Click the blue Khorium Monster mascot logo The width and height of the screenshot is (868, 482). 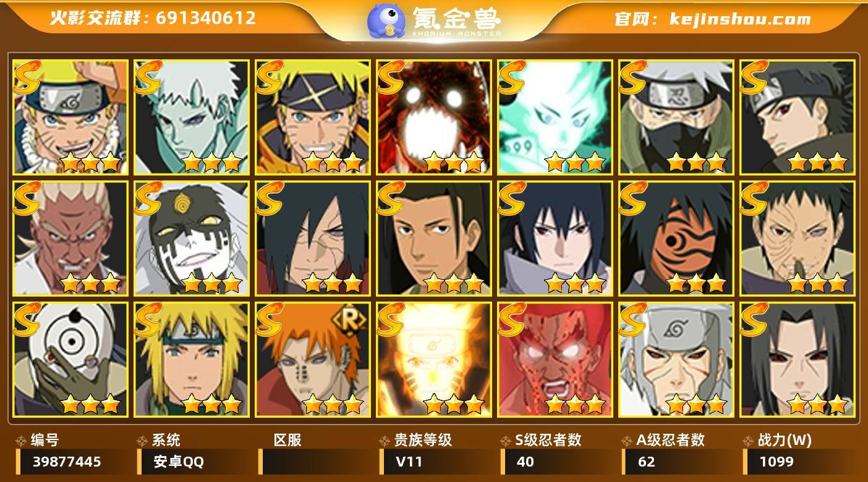click(x=386, y=21)
